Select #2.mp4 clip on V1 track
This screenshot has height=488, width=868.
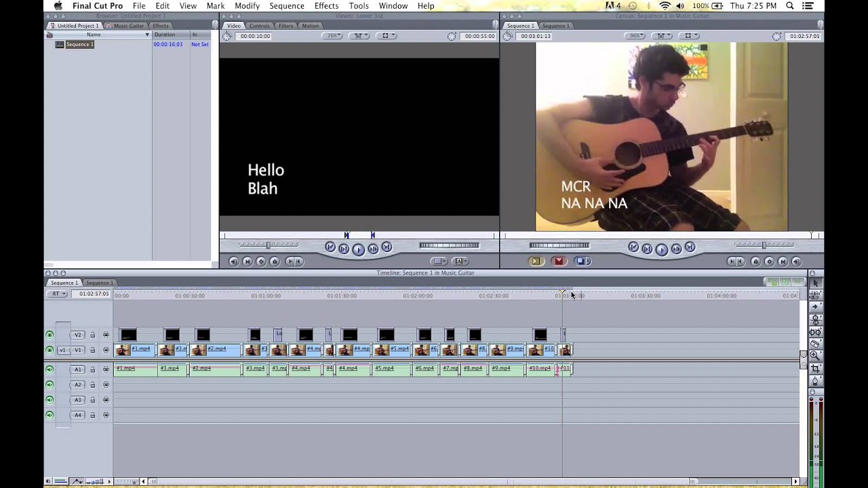(x=216, y=350)
